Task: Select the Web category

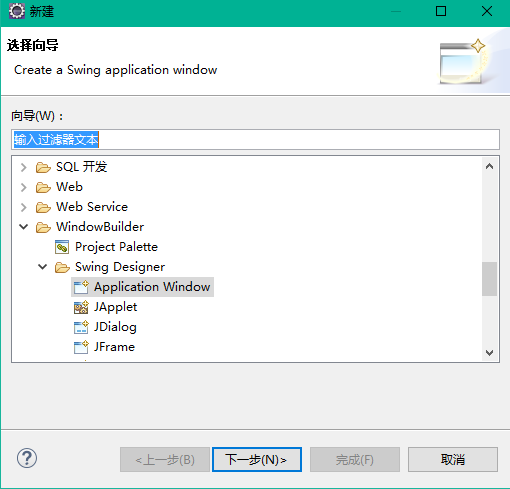Action: [69, 187]
